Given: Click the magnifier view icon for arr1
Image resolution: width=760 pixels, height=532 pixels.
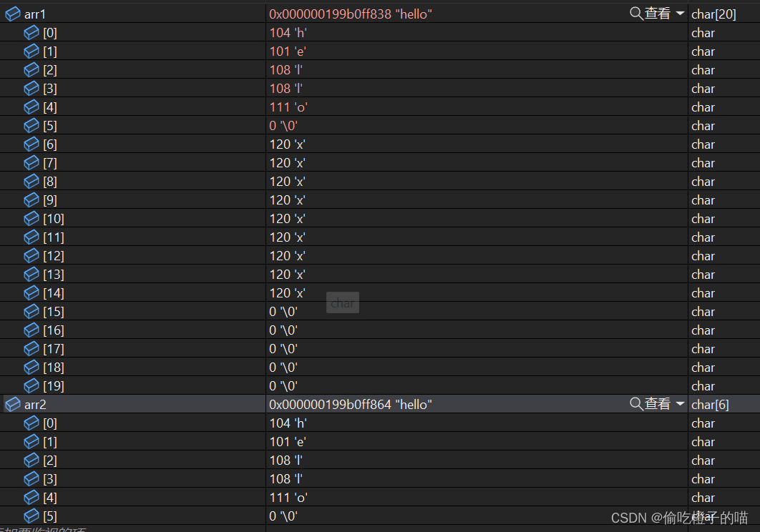Looking at the screenshot, I should click(x=636, y=14).
